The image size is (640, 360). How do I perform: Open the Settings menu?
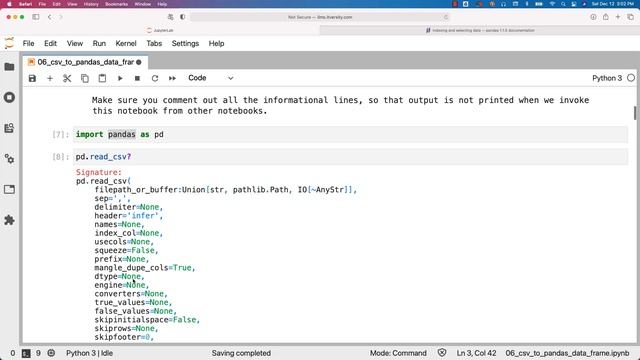coord(185,43)
